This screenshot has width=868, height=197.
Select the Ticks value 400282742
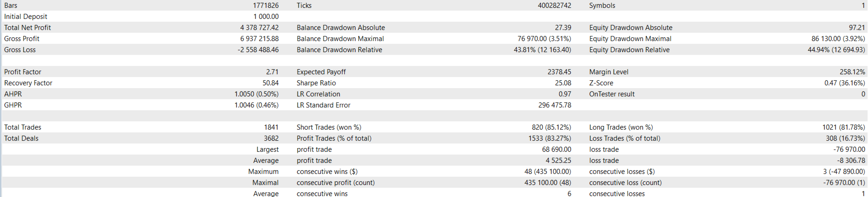(554, 6)
